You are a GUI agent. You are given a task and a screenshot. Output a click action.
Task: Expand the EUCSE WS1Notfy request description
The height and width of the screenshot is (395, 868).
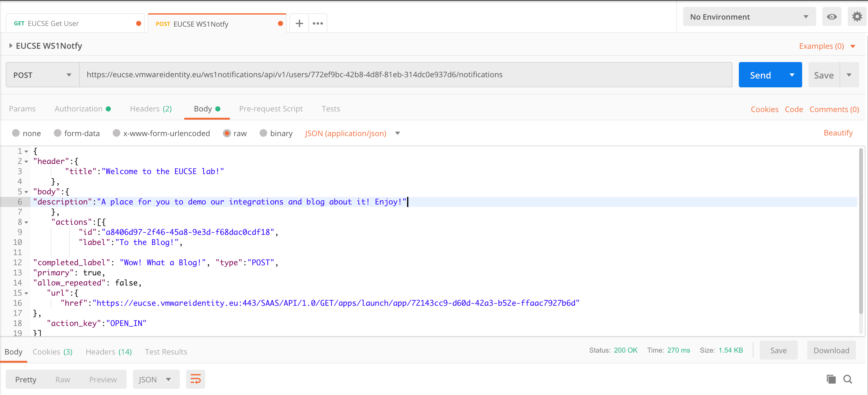[x=11, y=46]
